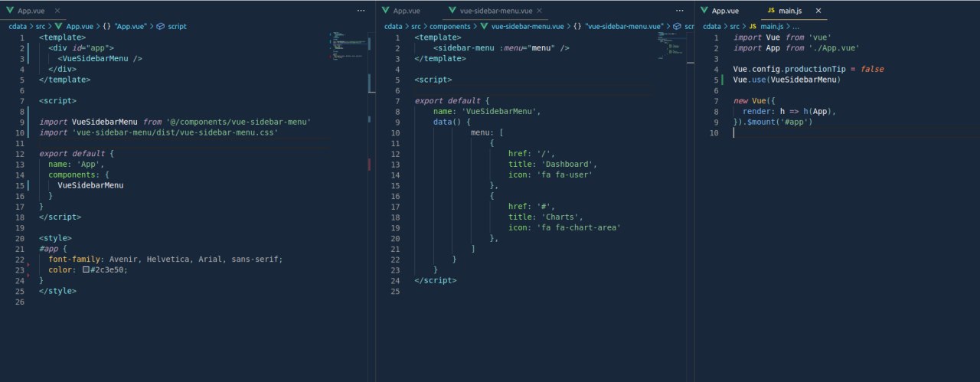Open quoted "App.vue" symbol breadcrumb
Image resolution: width=980 pixels, height=382 pixels.
click(129, 26)
